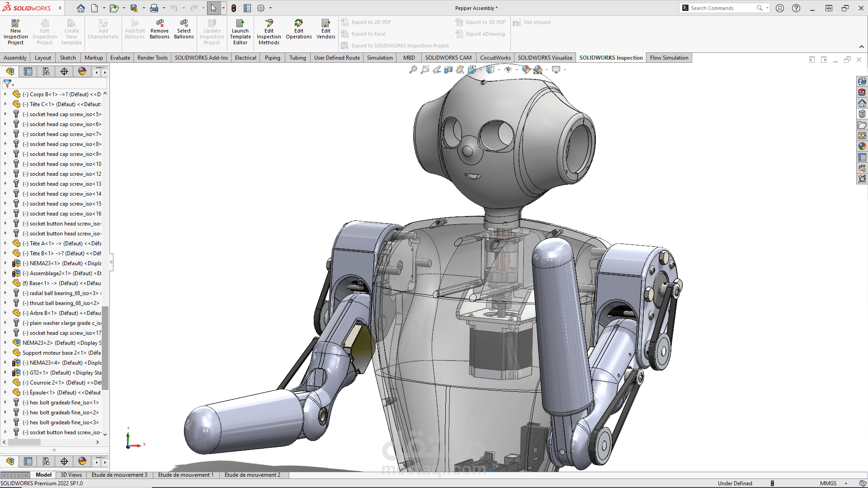Click Previous View icon in viewport toolbar
The height and width of the screenshot is (488, 868).
click(x=437, y=70)
